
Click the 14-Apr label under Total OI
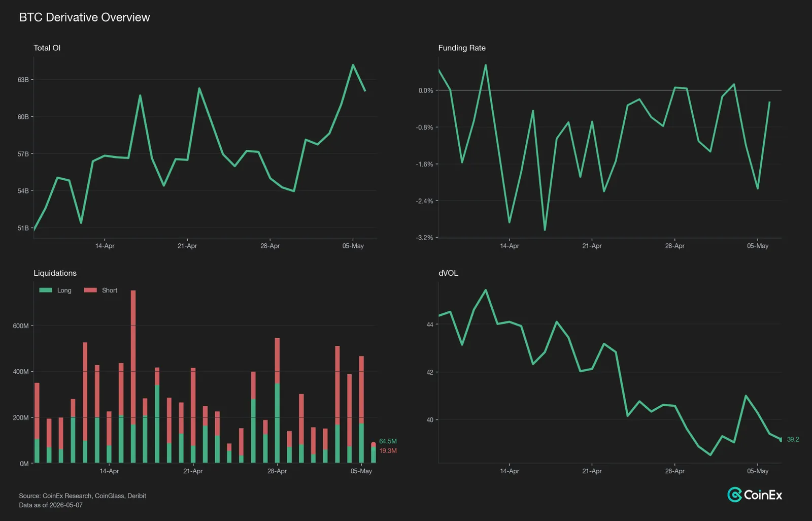click(x=105, y=246)
